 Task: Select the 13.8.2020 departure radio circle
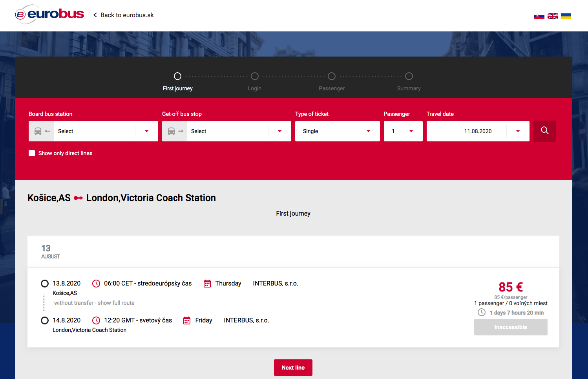pyautogui.click(x=45, y=284)
